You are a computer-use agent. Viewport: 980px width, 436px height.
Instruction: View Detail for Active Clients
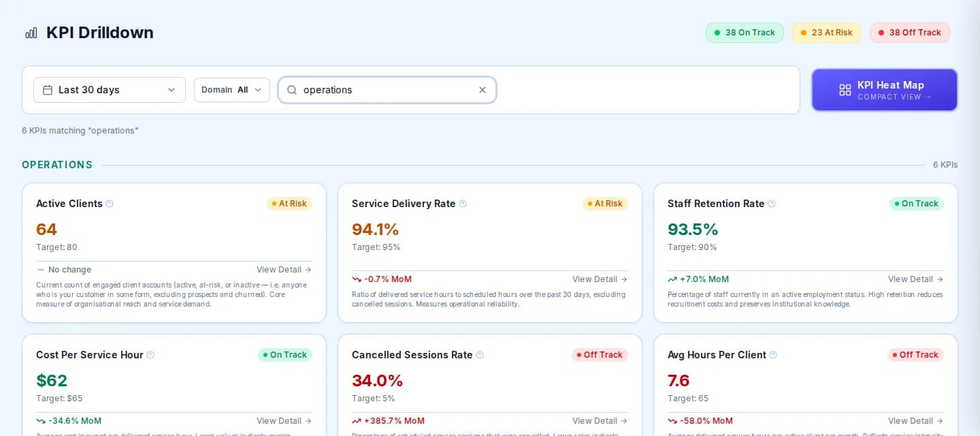coord(284,270)
